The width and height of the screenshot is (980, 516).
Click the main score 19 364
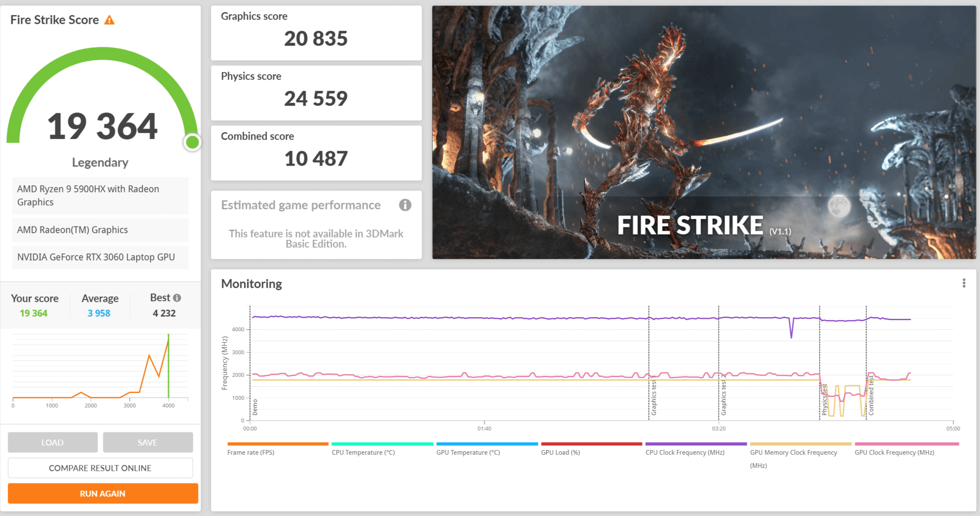point(102,126)
